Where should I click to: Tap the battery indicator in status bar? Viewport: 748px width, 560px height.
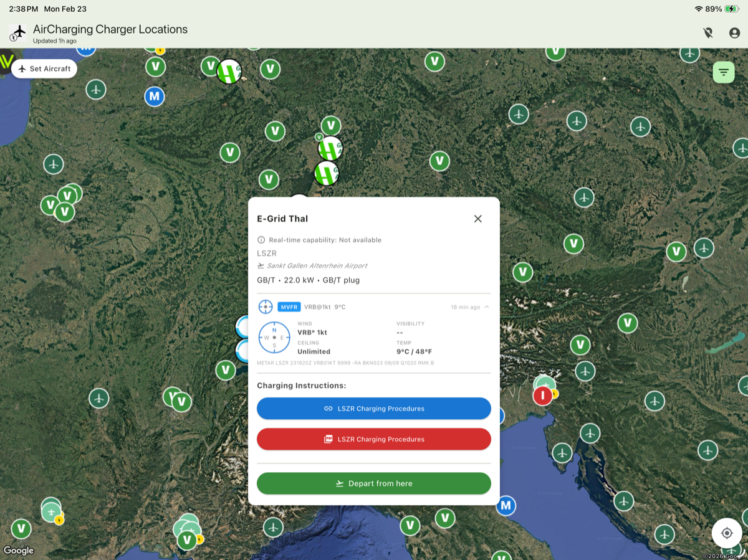point(731,9)
